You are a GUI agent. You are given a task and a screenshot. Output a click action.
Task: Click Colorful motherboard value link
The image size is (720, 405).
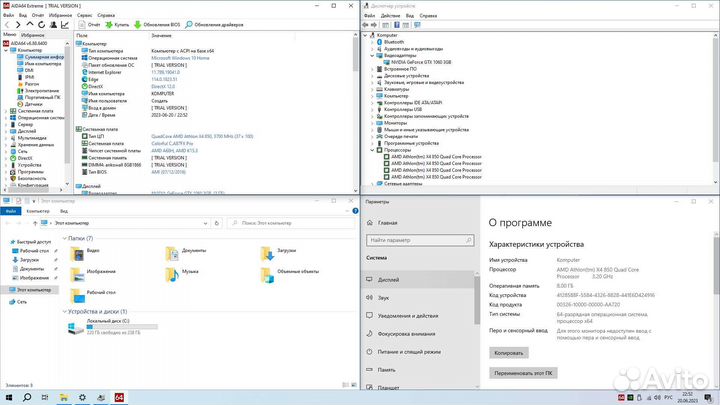172,144
